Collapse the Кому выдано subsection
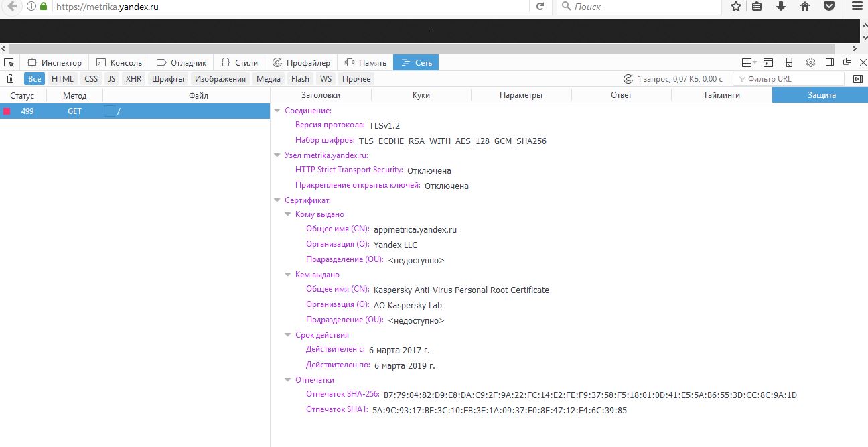 [288, 214]
